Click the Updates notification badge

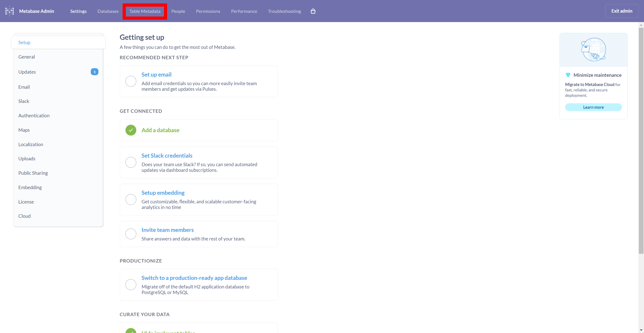(x=95, y=72)
